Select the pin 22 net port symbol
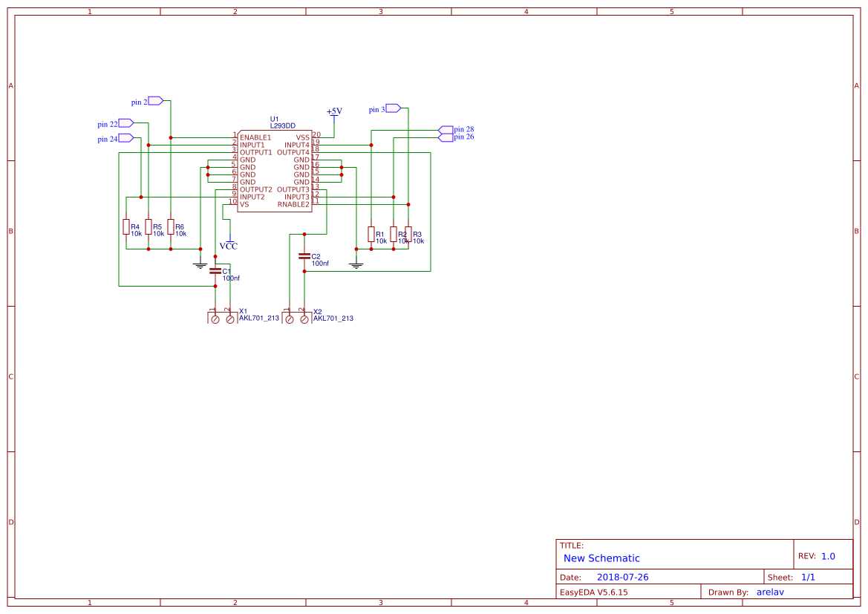Image resolution: width=868 pixels, height=614 pixels. 125,123
